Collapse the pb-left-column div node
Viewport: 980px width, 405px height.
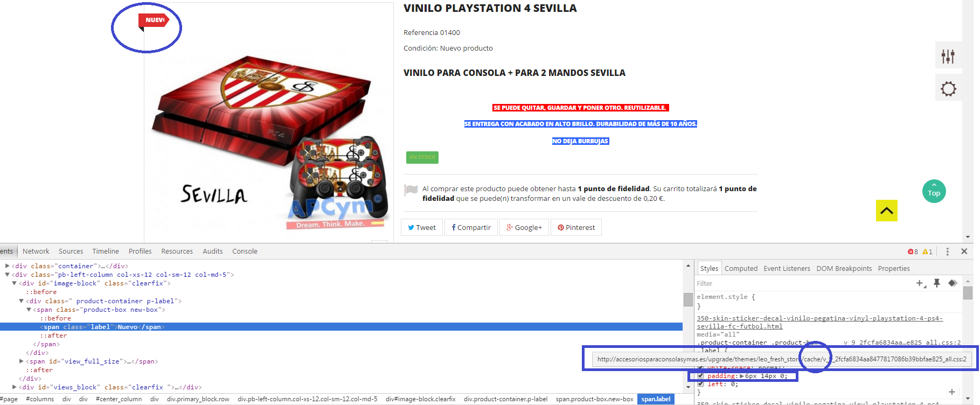(8, 275)
